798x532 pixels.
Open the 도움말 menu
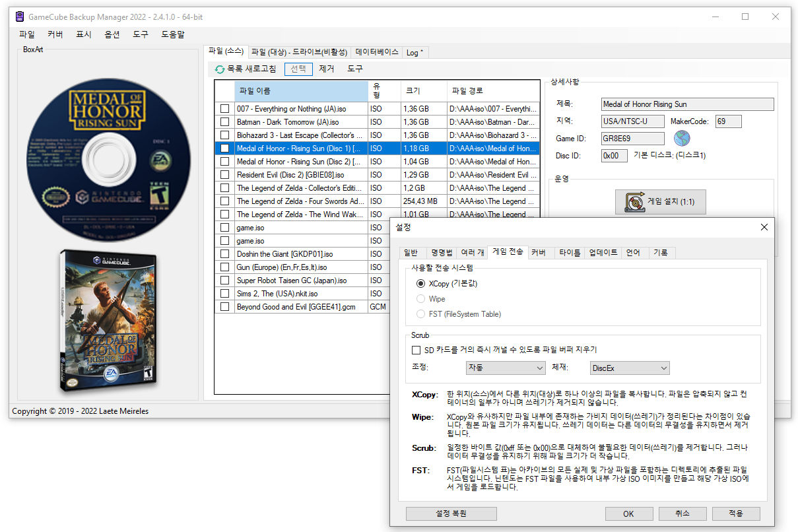pos(173,34)
